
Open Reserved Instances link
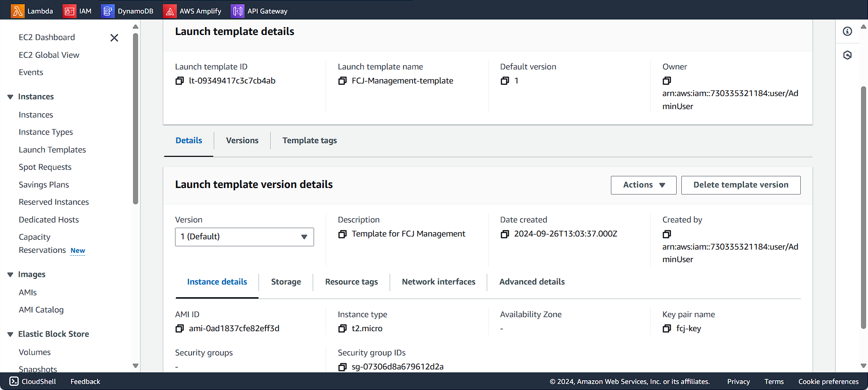54,202
